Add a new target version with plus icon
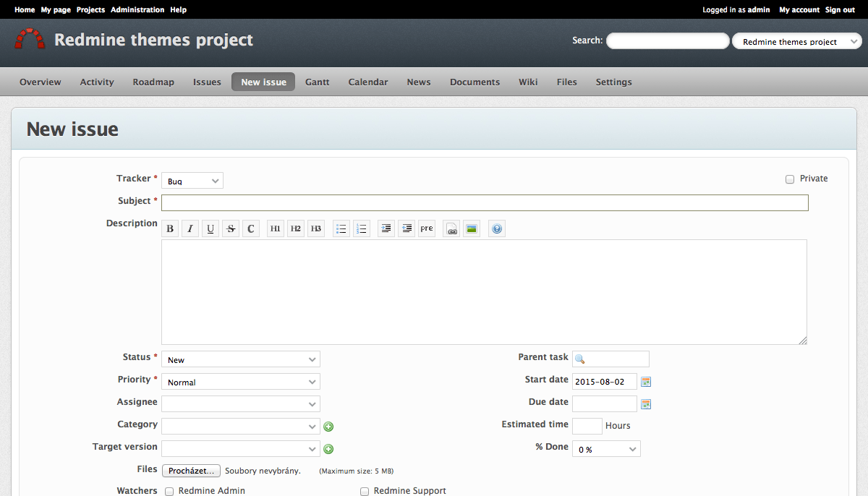868x496 pixels. pyautogui.click(x=328, y=449)
